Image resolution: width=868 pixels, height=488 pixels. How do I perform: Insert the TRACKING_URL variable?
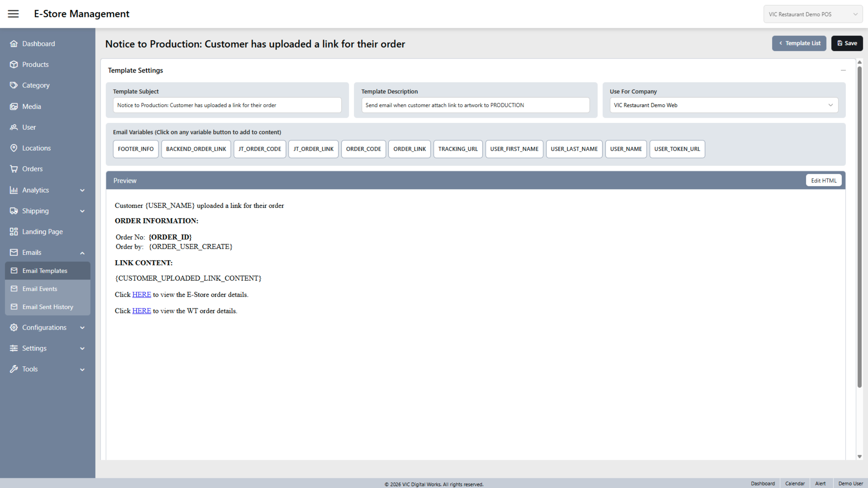(x=458, y=149)
